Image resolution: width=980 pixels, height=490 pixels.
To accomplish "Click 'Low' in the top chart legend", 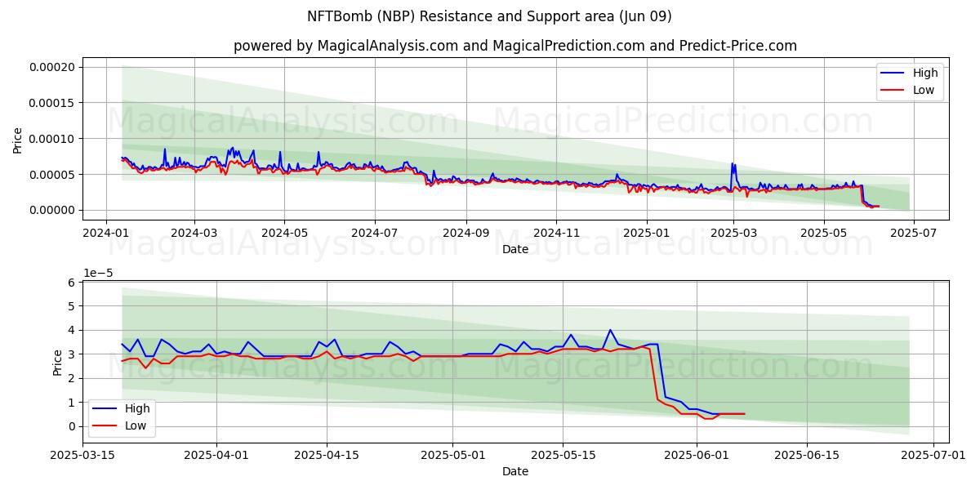I will tap(924, 90).
